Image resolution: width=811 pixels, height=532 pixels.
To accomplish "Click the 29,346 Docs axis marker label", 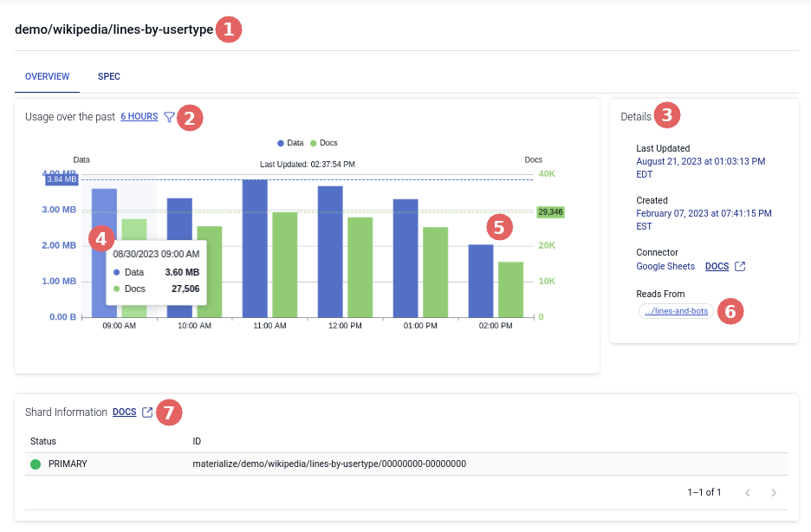I will (x=550, y=211).
